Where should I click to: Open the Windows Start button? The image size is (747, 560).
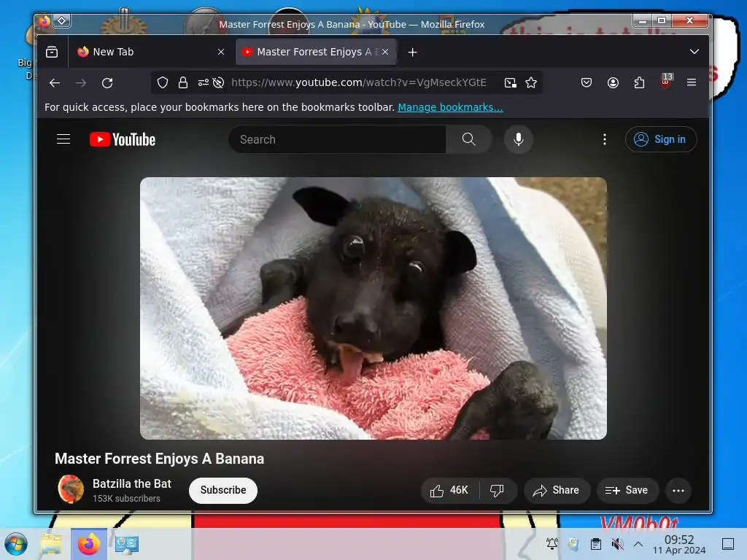16,544
